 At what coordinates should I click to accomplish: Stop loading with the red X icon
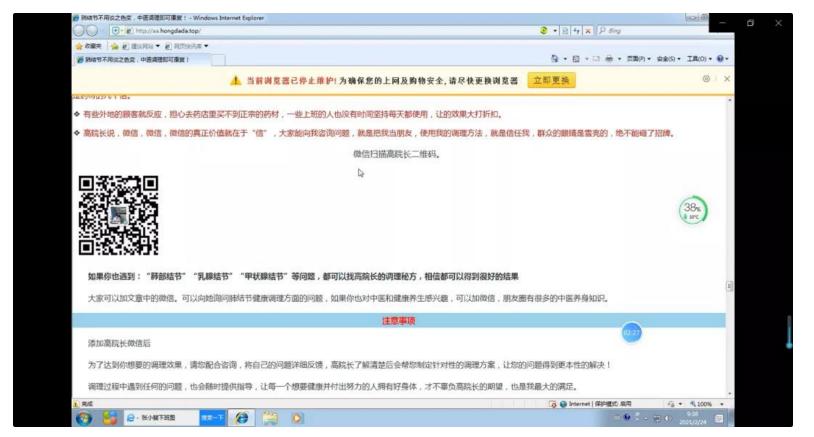point(588,31)
